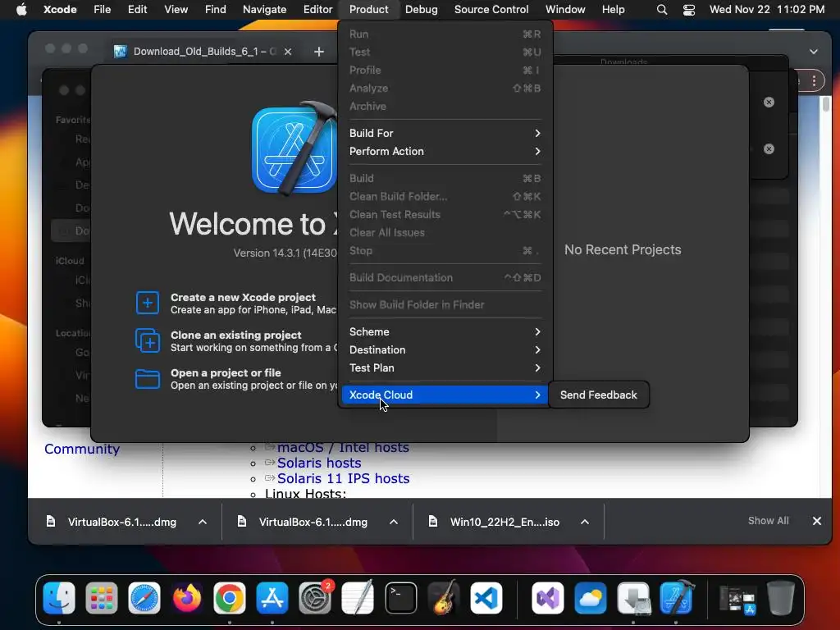Open the Apple menu

click(x=21, y=9)
